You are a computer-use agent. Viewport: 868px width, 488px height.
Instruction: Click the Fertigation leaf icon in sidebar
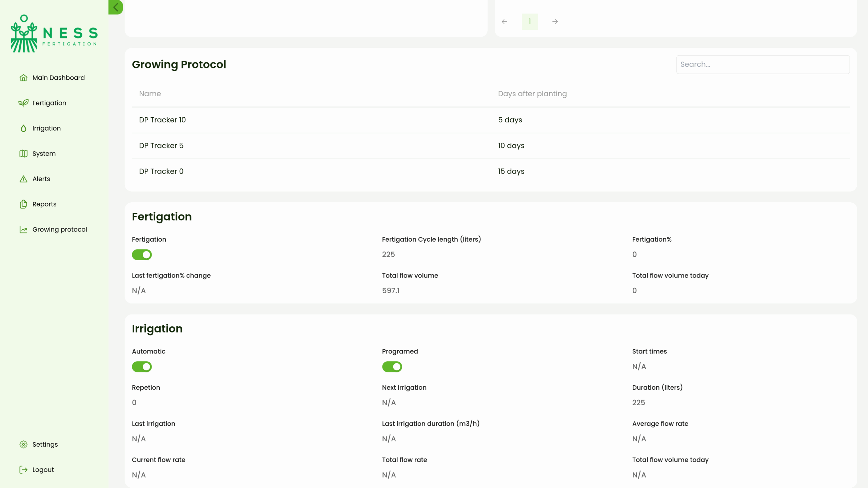point(23,103)
